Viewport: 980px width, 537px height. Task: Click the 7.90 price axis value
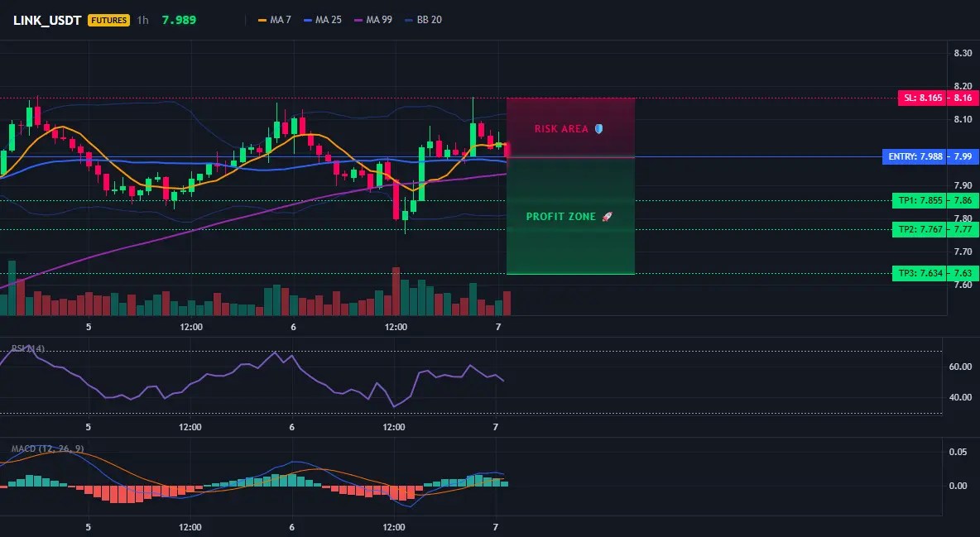click(x=963, y=185)
